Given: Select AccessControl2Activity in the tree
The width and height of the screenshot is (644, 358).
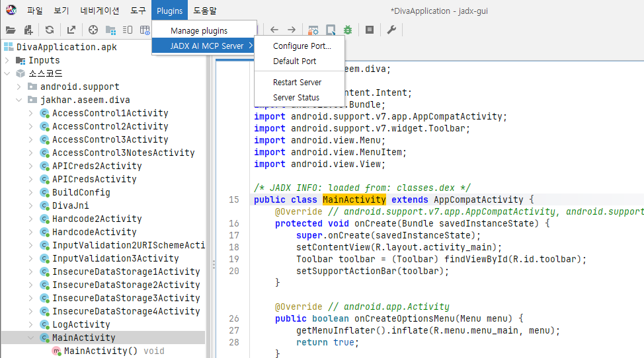Looking at the screenshot, I should (x=110, y=126).
